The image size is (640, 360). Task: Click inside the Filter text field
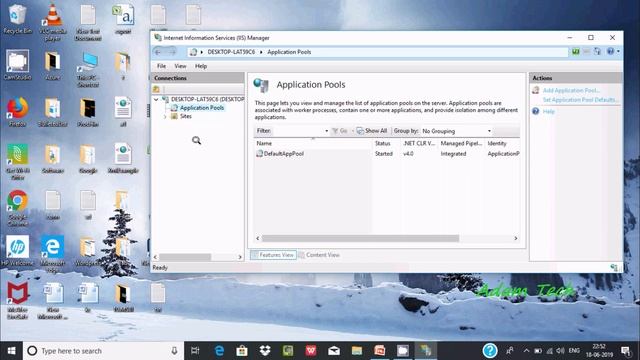pyautogui.click(x=298, y=131)
